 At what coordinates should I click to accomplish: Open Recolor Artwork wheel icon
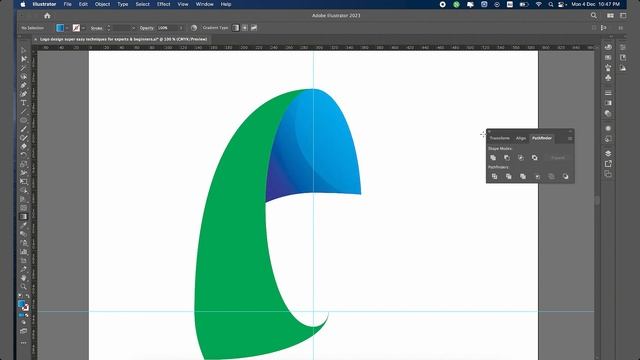194,28
